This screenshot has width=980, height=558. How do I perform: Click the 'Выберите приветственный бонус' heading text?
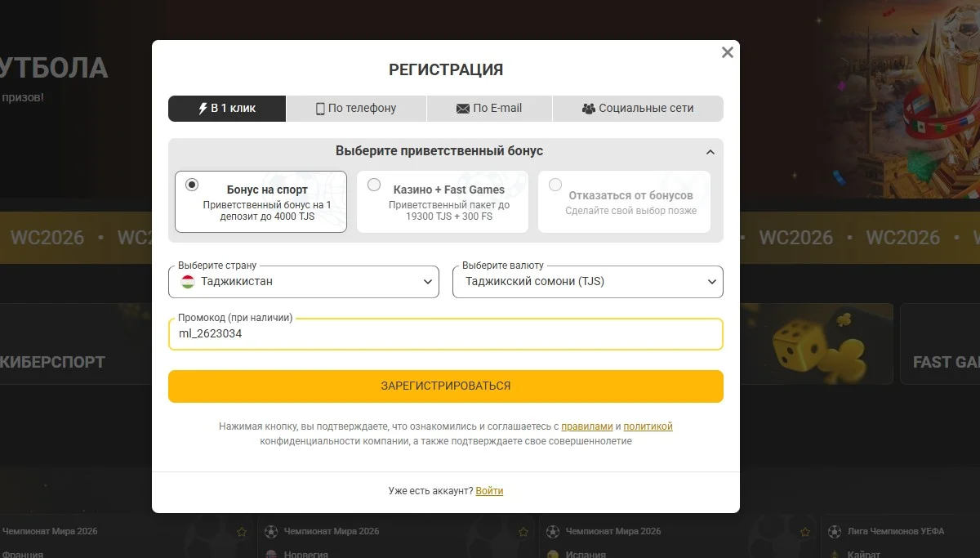(439, 151)
